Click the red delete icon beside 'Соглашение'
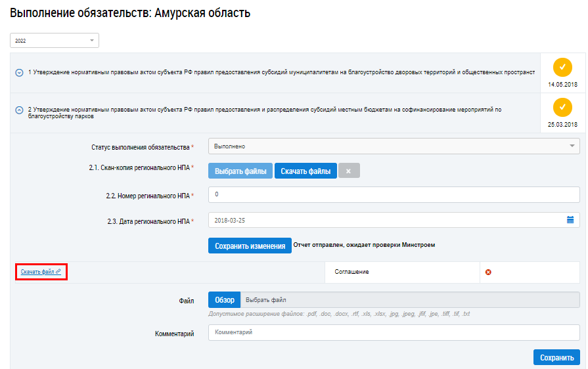The height and width of the screenshot is (369, 588). pos(488,272)
